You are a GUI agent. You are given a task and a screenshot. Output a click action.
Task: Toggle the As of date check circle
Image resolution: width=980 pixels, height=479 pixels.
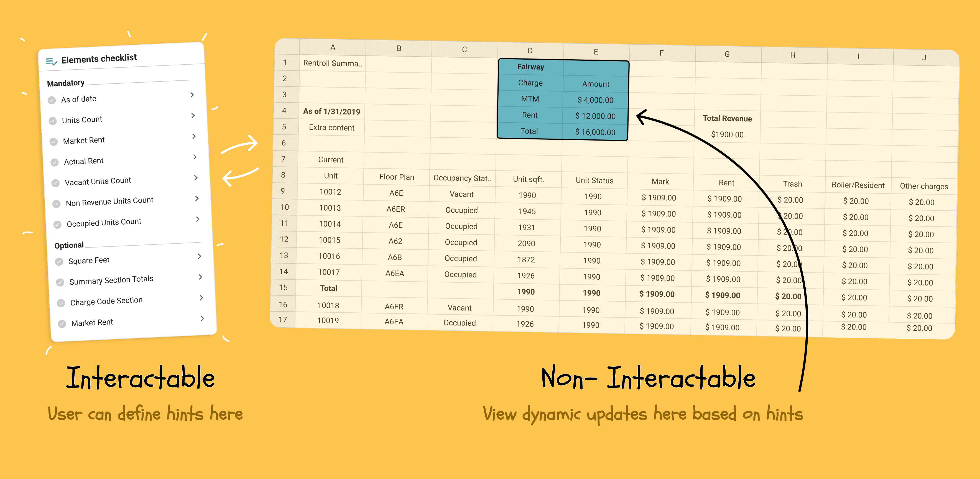[x=52, y=100]
